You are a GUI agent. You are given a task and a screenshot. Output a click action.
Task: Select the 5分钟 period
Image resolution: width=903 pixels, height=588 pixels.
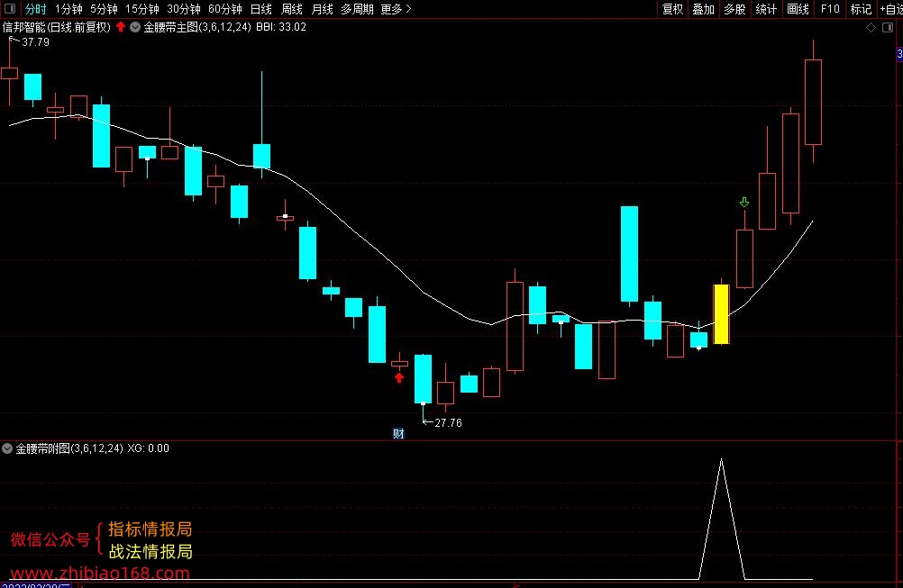(104, 9)
